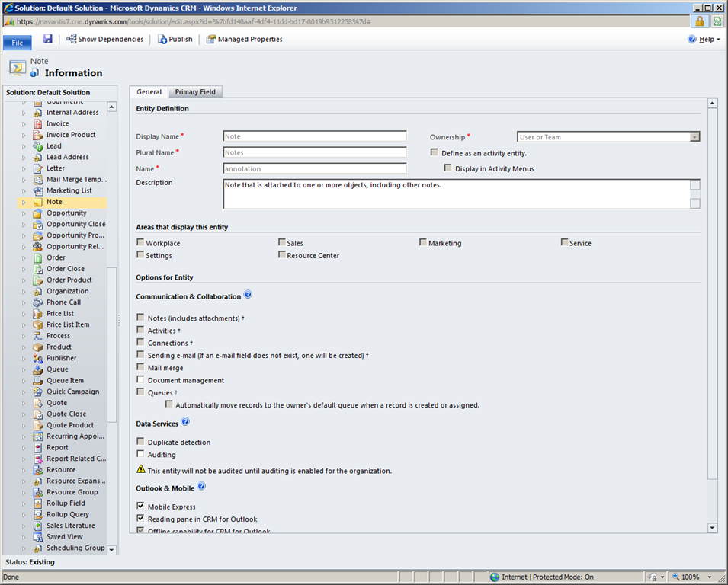
Task: Expand the Product node in solution tree
Action: pyautogui.click(x=24, y=347)
